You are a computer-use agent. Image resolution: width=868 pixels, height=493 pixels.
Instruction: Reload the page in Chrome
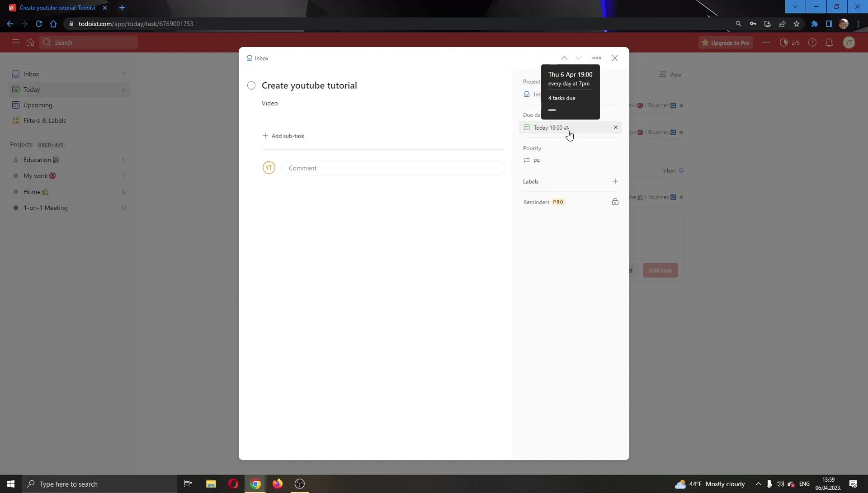tap(39, 24)
